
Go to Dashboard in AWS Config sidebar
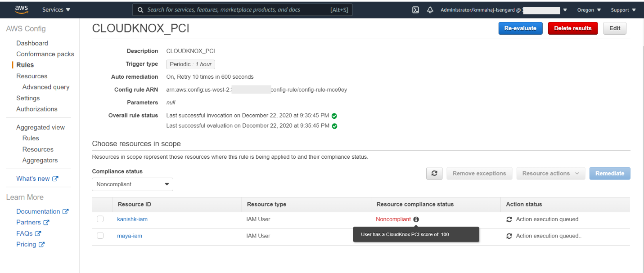coord(32,43)
